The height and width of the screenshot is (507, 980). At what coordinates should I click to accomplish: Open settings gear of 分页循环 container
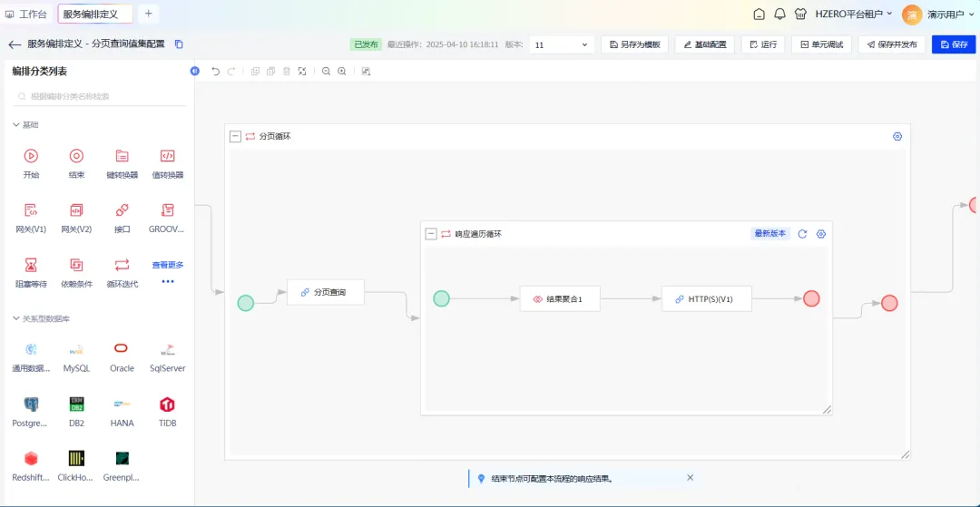pos(897,136)
